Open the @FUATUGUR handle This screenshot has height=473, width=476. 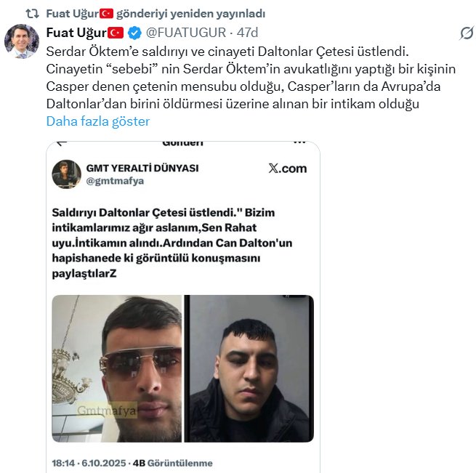click(186, 33)
